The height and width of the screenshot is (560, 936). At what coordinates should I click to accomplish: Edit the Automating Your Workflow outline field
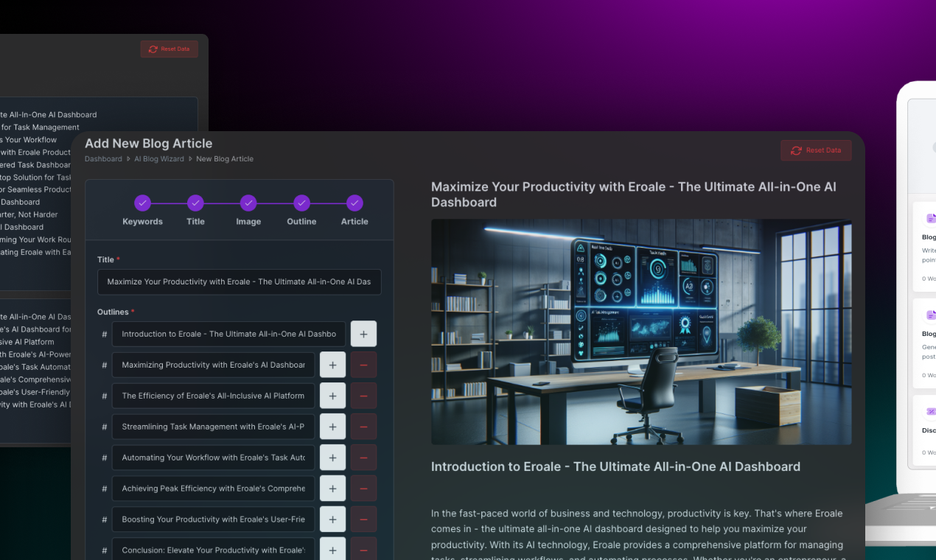[x=213, y=458]
